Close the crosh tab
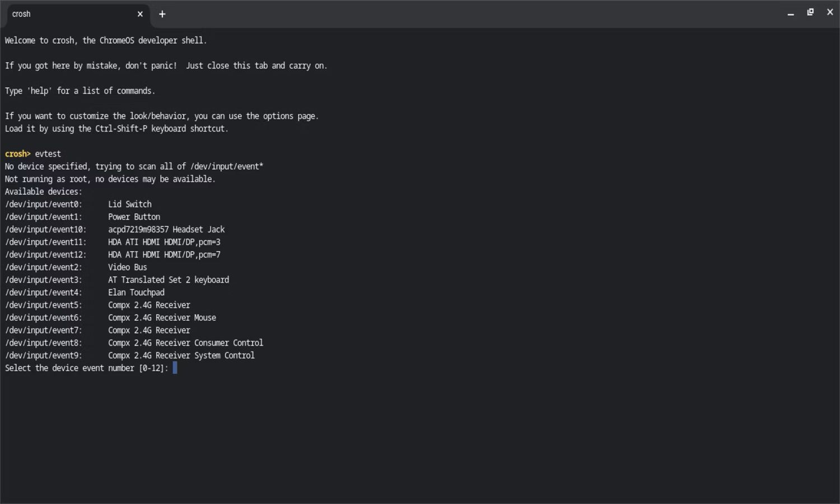This screenshot has height=504, width=840. tap(140, 14)
